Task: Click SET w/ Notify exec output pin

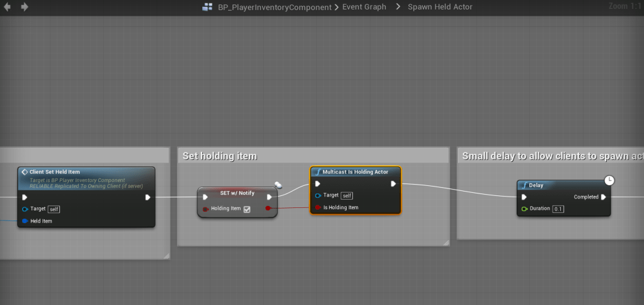Action: point(270,197)
